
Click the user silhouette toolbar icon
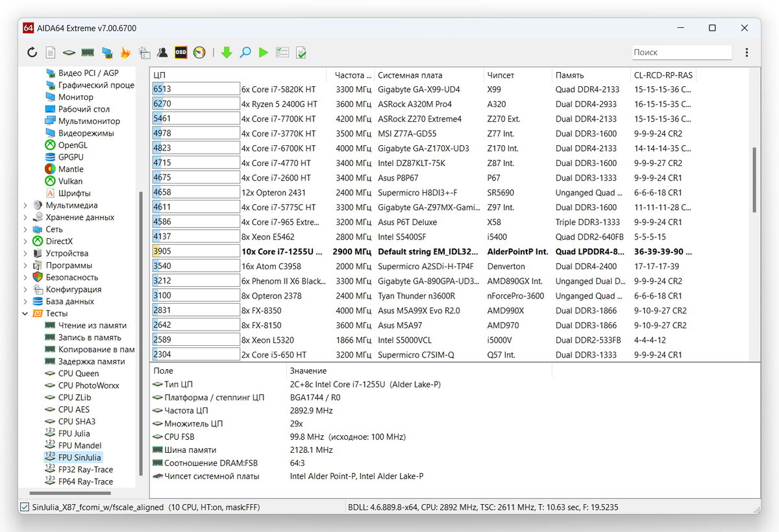coord(162,53)
